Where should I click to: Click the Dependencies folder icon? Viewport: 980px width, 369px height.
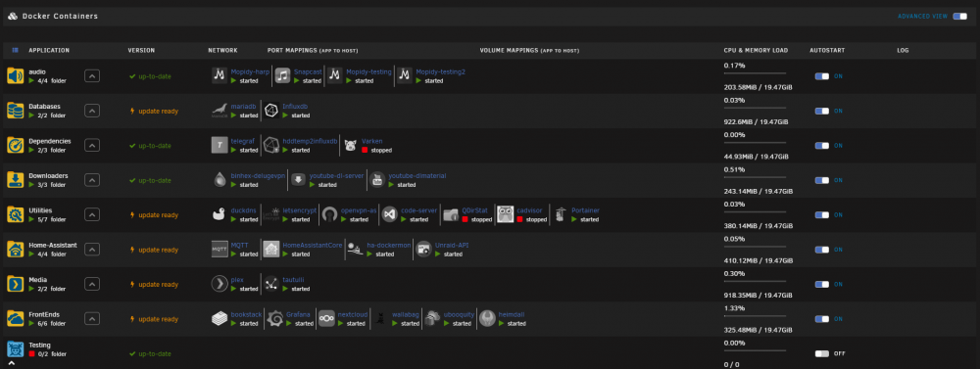tap(15, 146)
